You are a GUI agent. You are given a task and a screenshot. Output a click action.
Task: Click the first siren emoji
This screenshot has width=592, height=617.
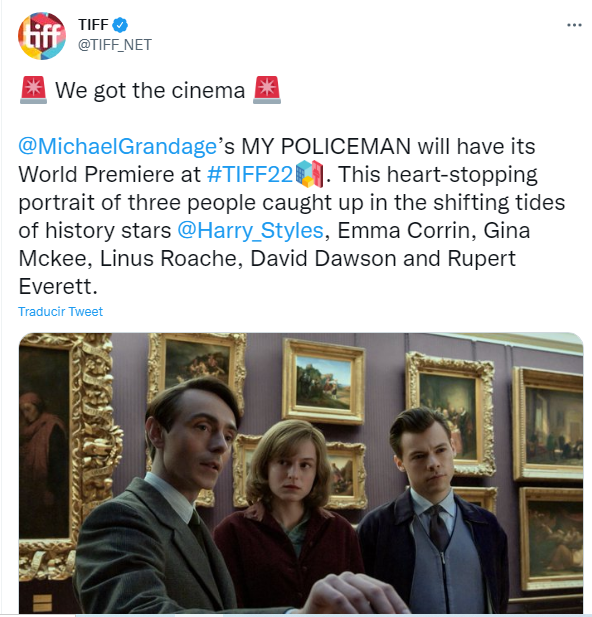(x=33, y=90)
